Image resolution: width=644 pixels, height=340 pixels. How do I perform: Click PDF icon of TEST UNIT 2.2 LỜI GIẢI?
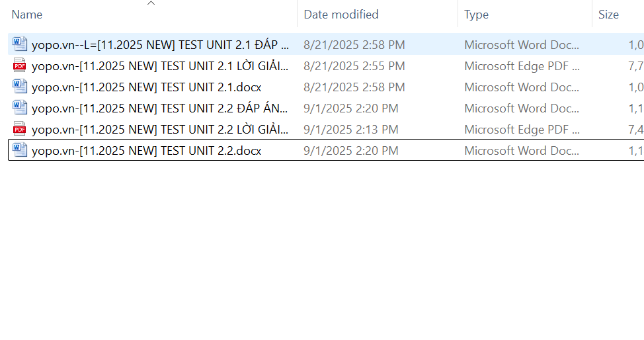[20, 129]
